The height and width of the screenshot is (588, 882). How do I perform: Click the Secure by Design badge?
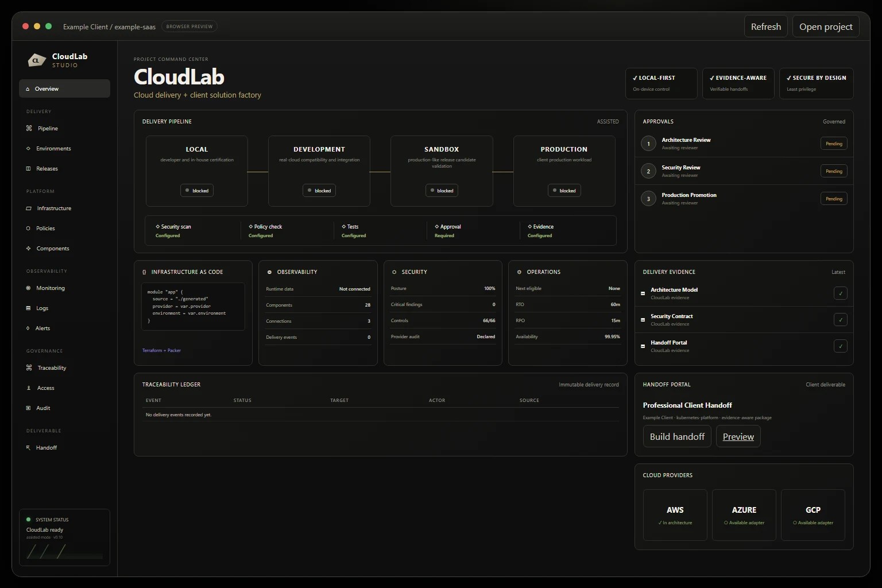coord(816,83)
